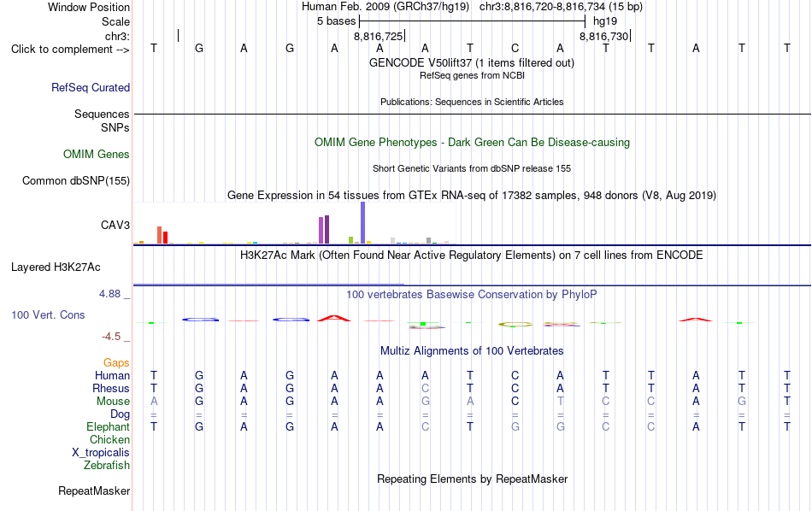
Task: Click the faded T base in the Mouse row
Action: (x=561, y=402)
